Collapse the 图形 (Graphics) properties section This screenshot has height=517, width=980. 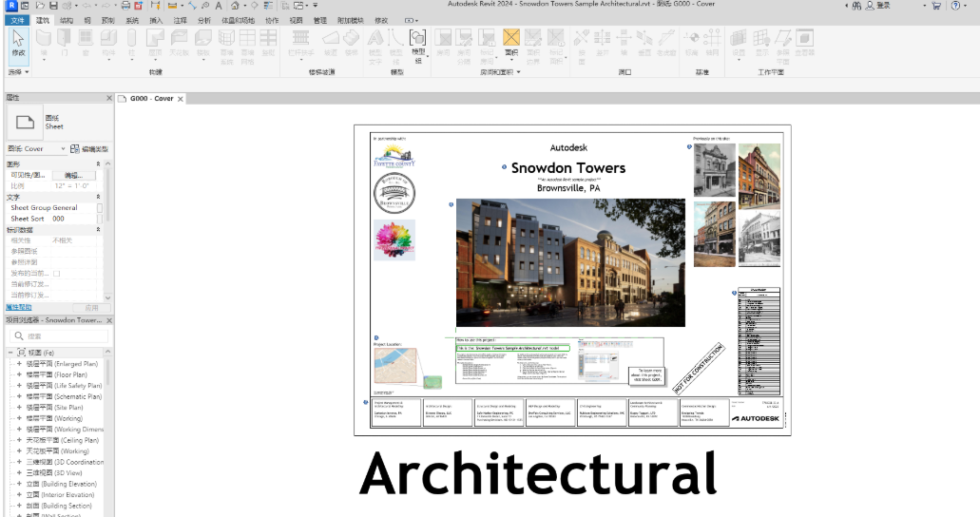click(x=98, y=163)
